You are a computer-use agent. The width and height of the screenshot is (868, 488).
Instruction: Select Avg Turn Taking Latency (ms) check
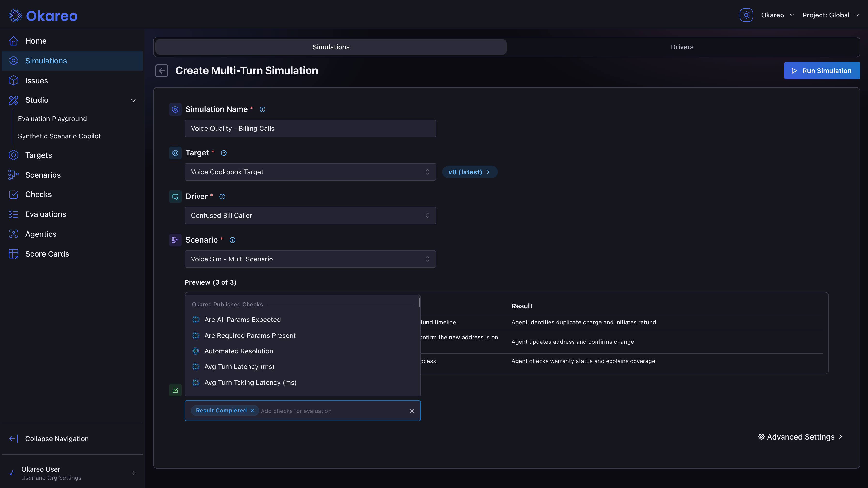[x=302, y=383]
